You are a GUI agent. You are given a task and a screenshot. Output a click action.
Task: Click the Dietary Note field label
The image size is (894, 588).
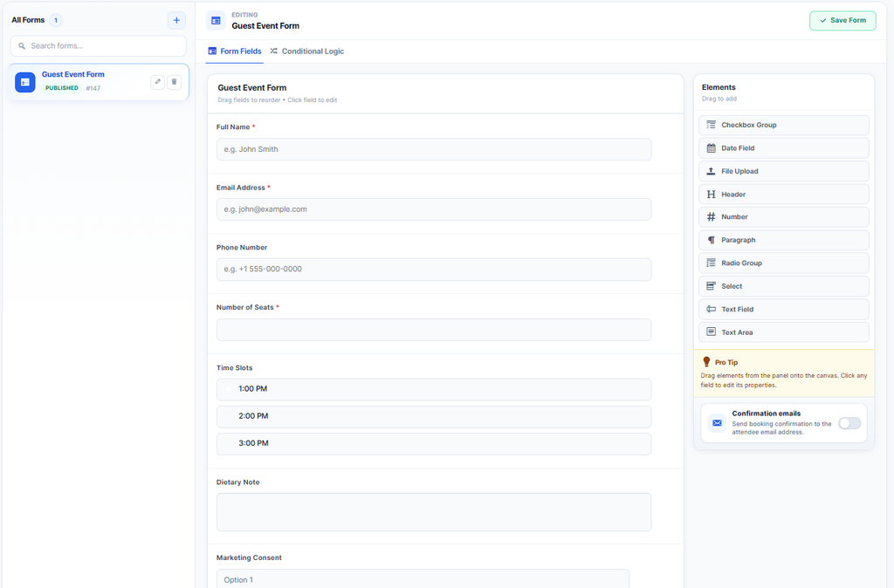click(x=237, y=482)
